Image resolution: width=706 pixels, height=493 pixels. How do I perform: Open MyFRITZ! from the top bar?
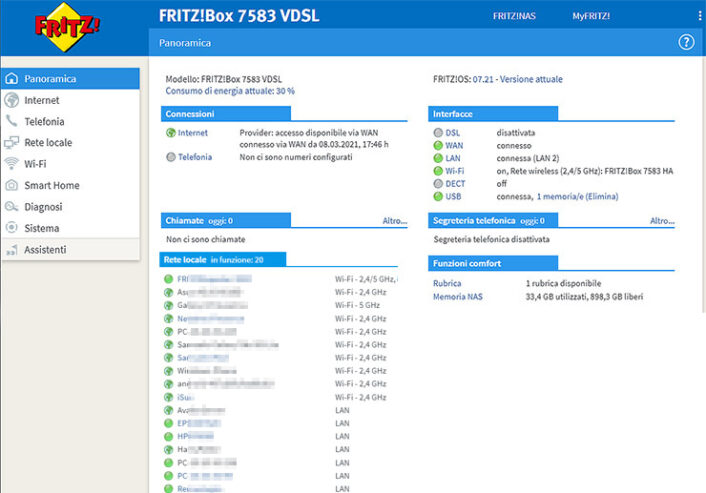pyautogui.click(x=591, y=16)
